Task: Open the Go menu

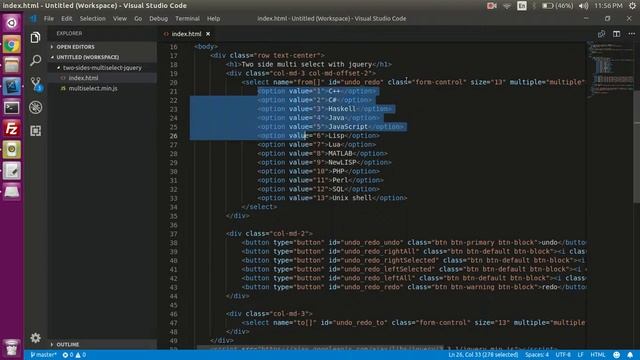Action: click(138, 19)
